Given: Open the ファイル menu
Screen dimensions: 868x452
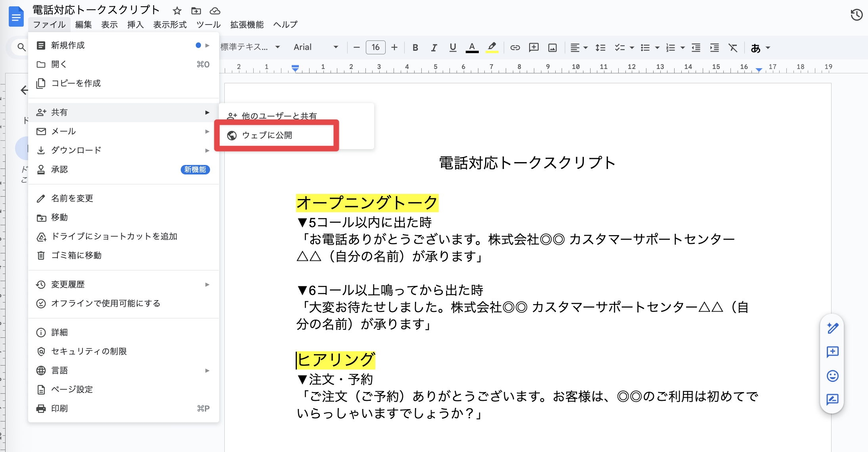Looking at the screenshot, I should (x=49, y=25).
